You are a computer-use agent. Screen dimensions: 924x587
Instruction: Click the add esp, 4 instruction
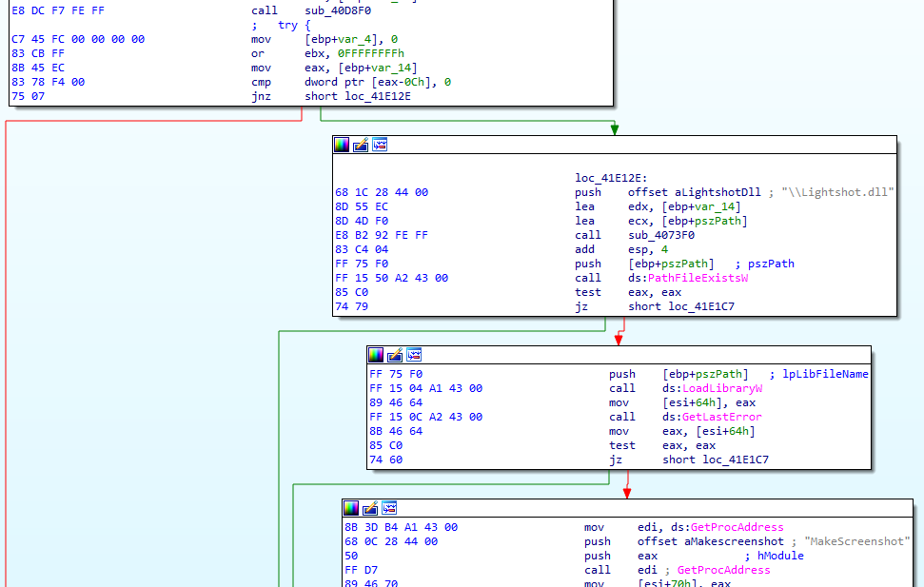pos(621,249)
